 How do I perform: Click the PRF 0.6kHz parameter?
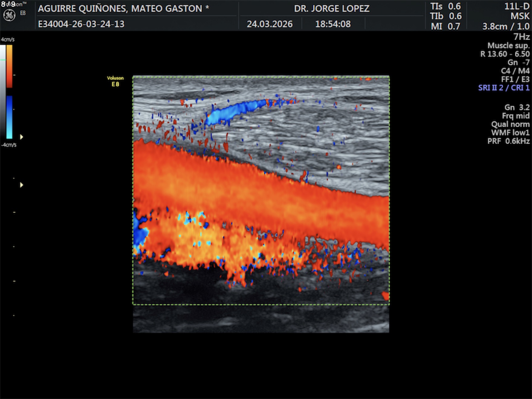[508, 141]
